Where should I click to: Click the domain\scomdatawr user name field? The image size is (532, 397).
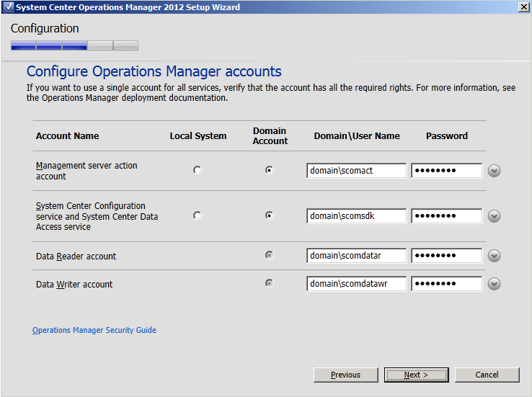pyautogui.click(x=356, y=284)
